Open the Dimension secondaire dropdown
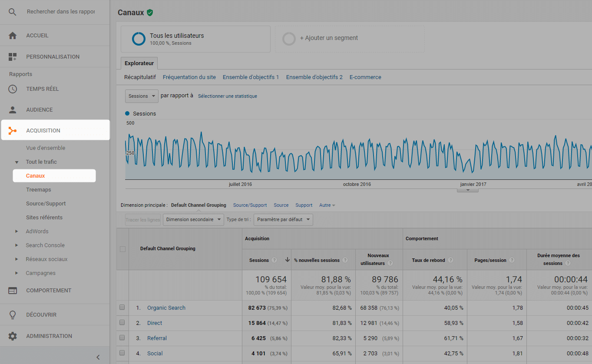Image resolution: width=592 pixels, height=364 pixels. tap(193, 220)
